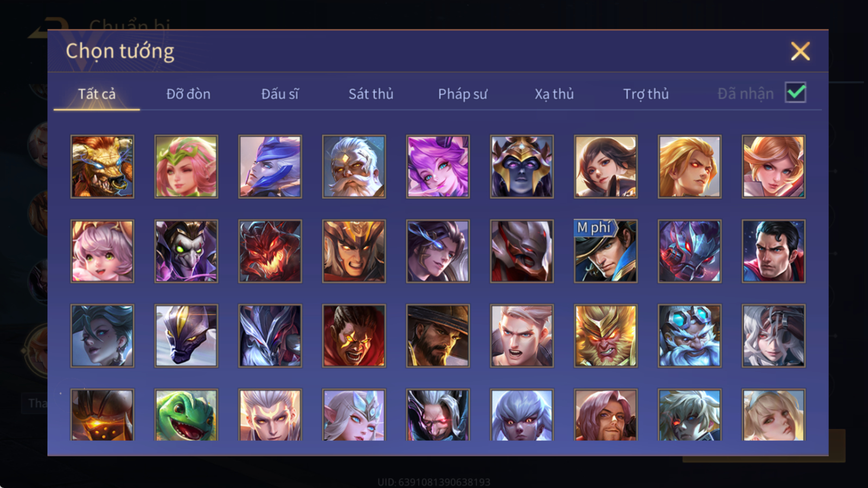
Task: Select the blue goggles dwarf hero
Action: point(690,336)
